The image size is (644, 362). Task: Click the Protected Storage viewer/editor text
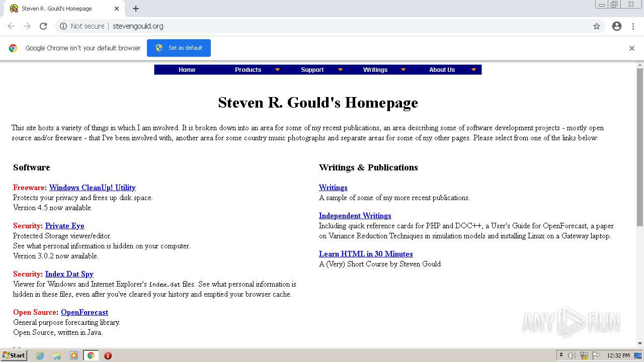pyautogui.click(x=62, y=236)
